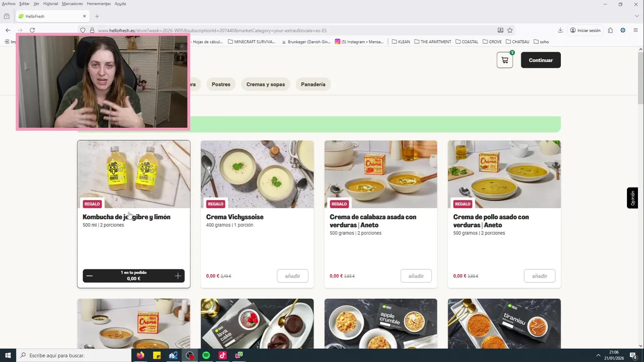This screenshot has height=362, width=644.
Task: Increase Kombucha quantity with plus icon
Action: click(x=178, y=276)
